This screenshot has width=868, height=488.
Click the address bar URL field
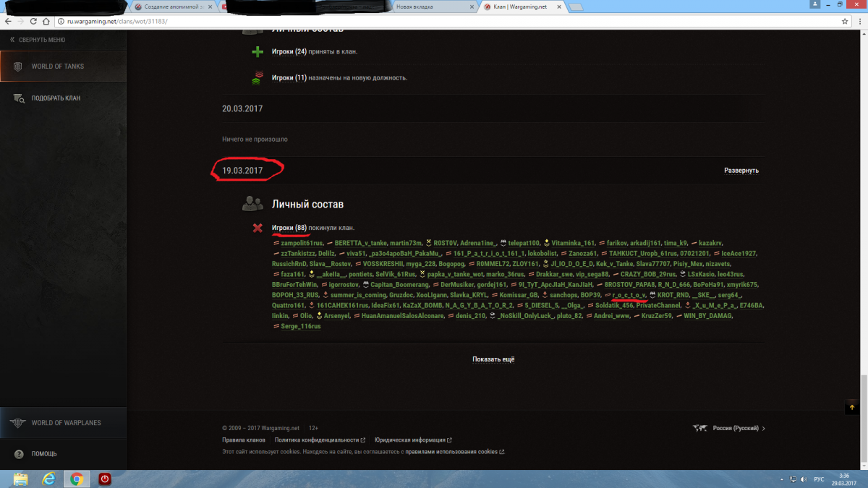coord(448,22)
